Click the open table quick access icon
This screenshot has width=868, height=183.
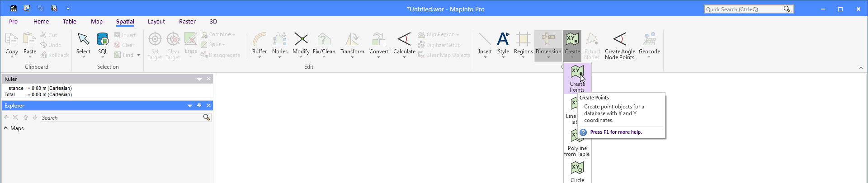pyautogui.click(x=14, y=9)
